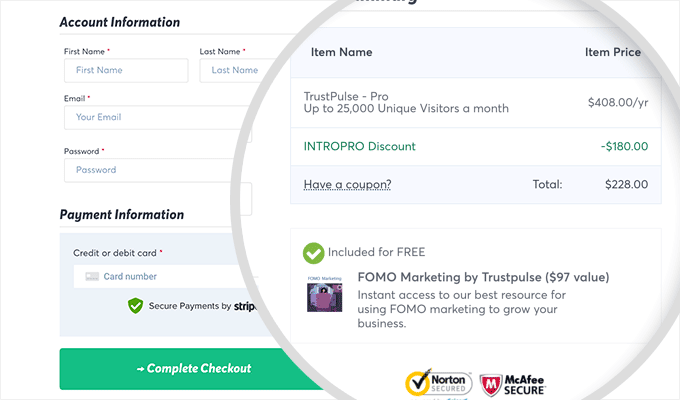Screen dimensions: 680x400
Task: Click the $228.00 total amount
Action: coord(626,184)
